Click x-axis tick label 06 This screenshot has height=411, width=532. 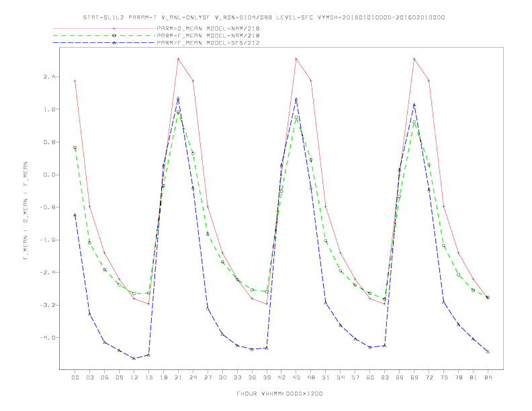[x=105, y=377]
